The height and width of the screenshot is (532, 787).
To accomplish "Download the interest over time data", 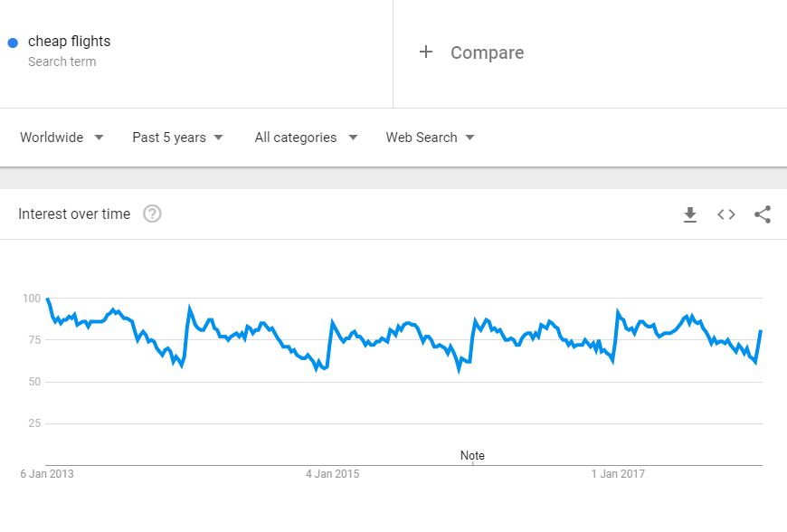I will [690, 214].
